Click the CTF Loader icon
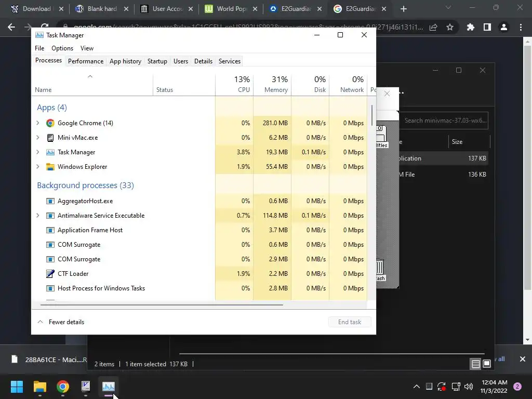 coord(50,274)
